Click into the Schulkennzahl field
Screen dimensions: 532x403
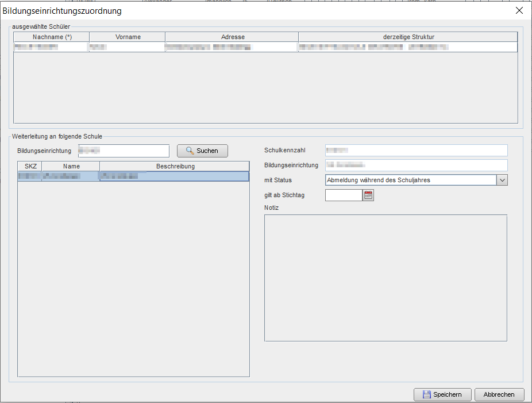[x=416, y=151]
